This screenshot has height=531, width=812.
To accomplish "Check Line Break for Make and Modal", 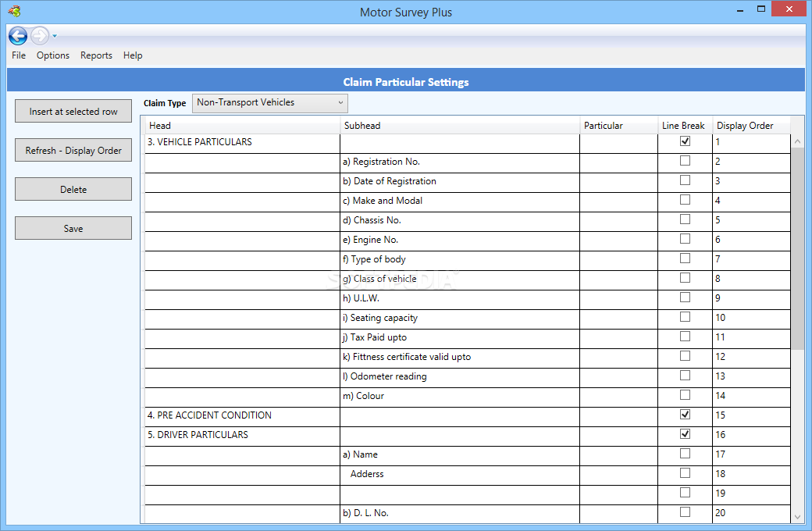I will coord(685,199).
